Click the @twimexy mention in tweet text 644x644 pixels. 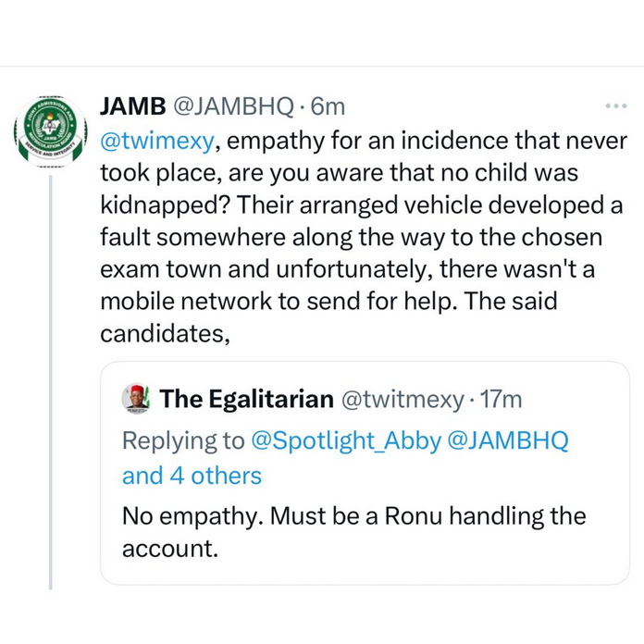[x=159, y=142]
